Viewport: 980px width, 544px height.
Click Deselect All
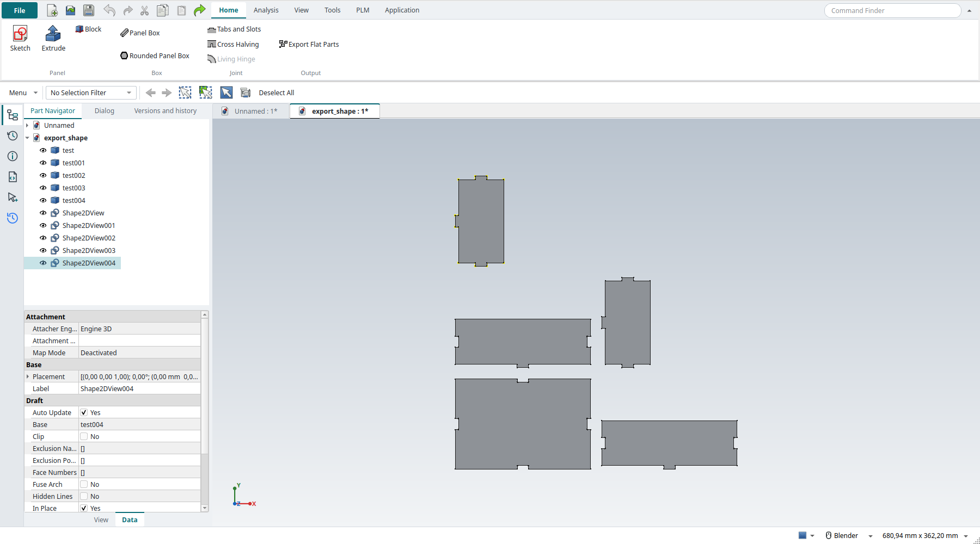tap(277, 93)
